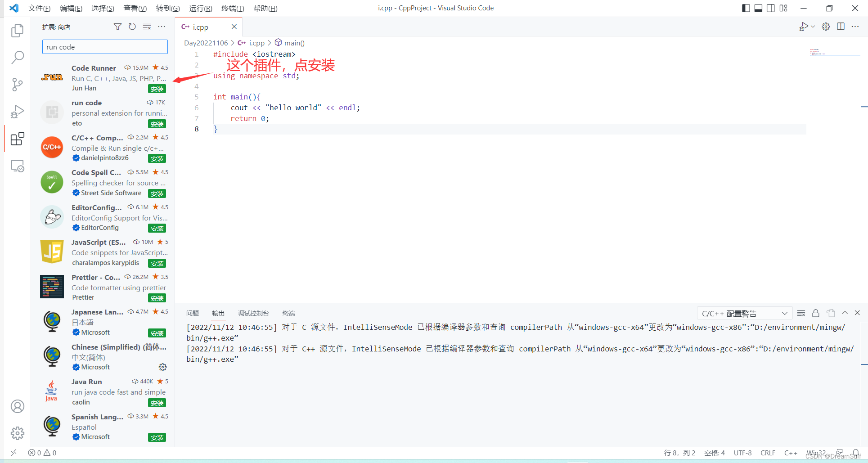Show errors and warnings count
This screenshot has height=463, width=868.
[42, 453]
